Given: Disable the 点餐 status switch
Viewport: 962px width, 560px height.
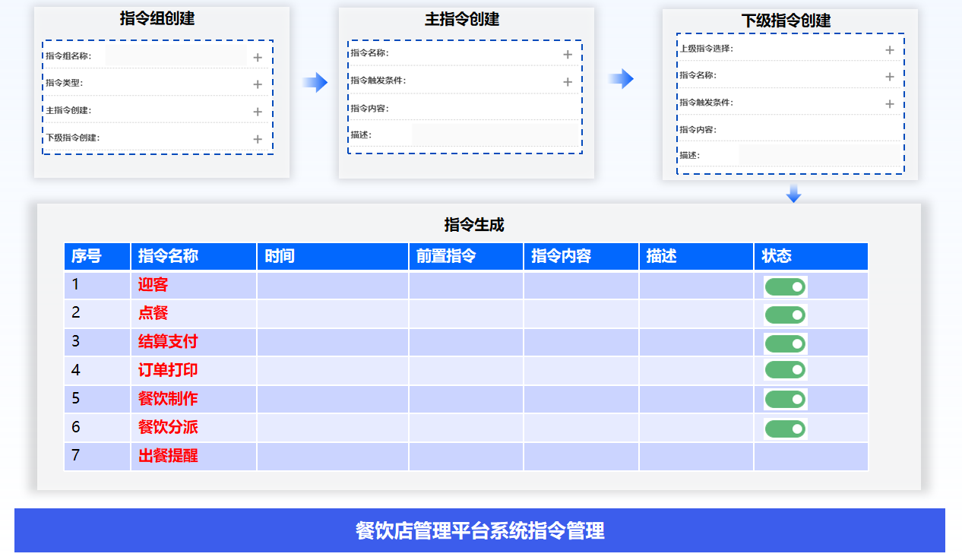Looking at the screenshot, I should [785, 315].
